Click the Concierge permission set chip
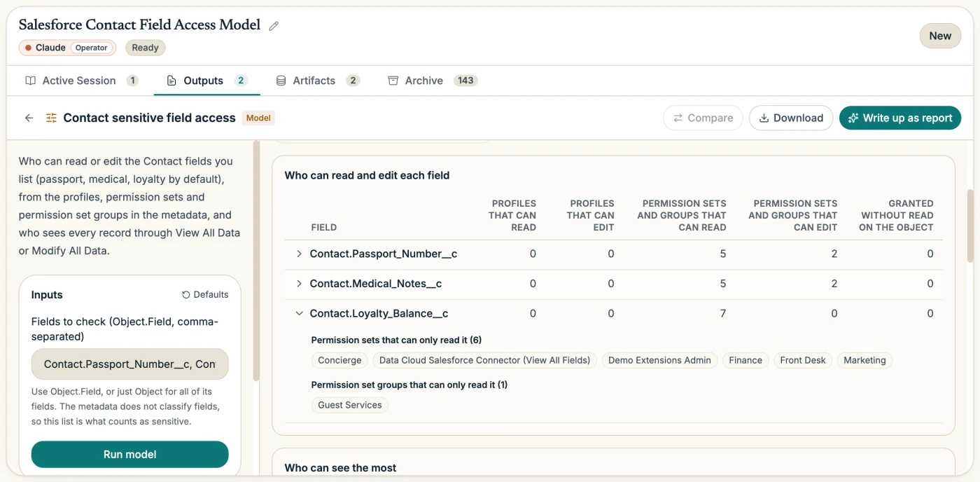 339,360
